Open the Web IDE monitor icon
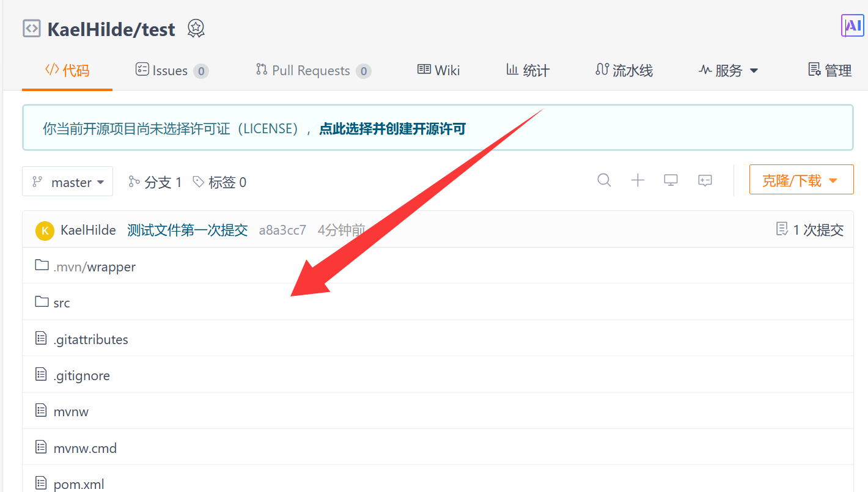 point(671,180)
